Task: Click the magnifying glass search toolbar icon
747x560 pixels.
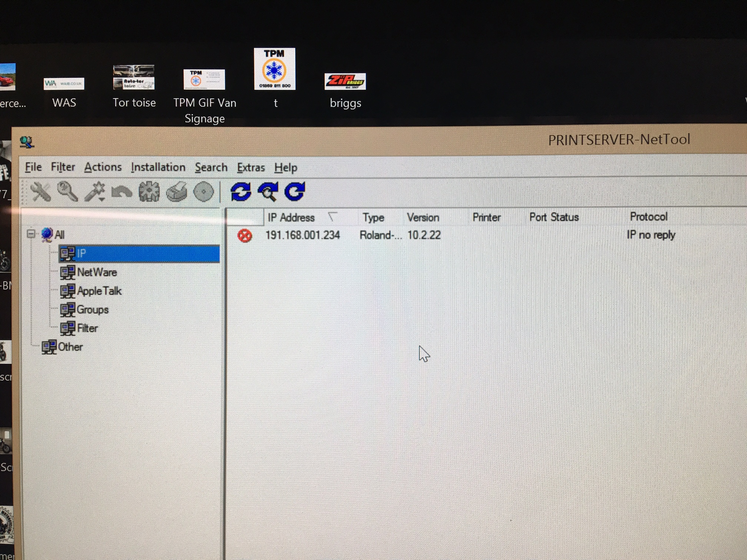Action: [67, 192]
